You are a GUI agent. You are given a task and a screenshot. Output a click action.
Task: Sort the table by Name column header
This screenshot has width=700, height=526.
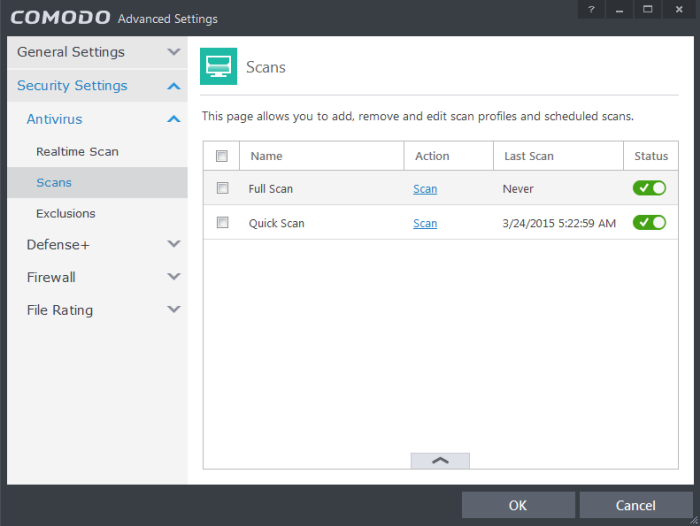(267, 156)
